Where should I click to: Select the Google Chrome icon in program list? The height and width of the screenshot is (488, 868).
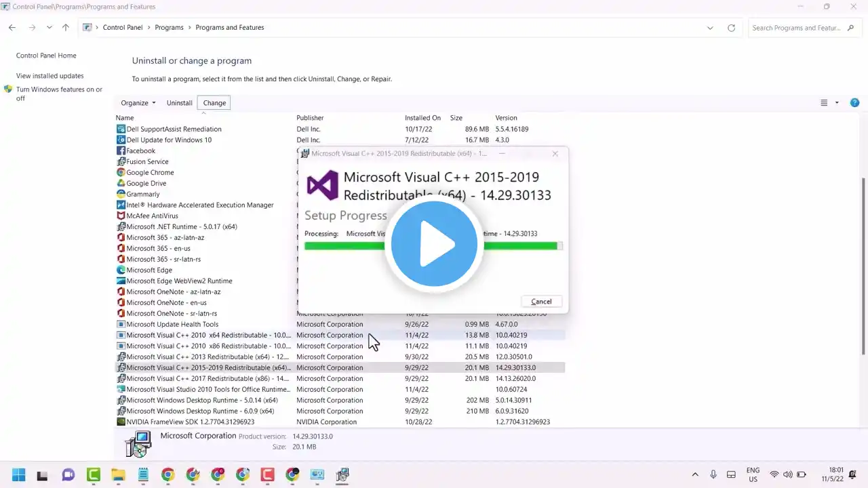coord(121,172)
